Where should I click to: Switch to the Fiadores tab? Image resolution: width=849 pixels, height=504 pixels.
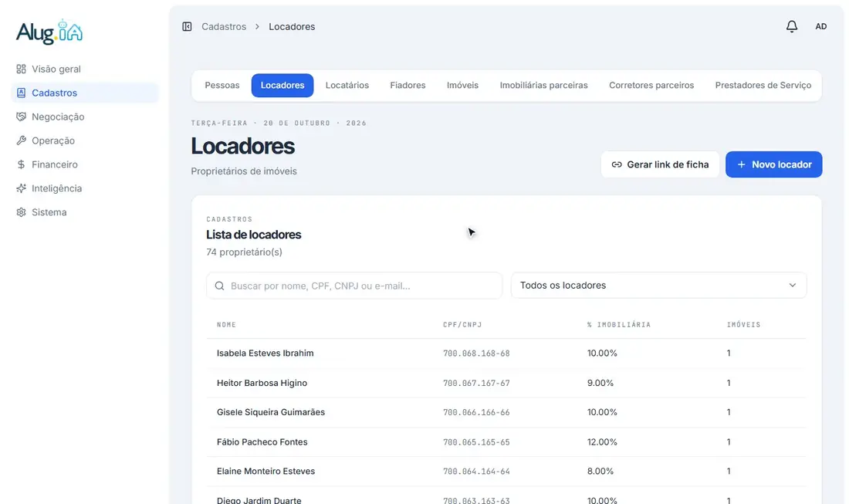coord(408,86)
